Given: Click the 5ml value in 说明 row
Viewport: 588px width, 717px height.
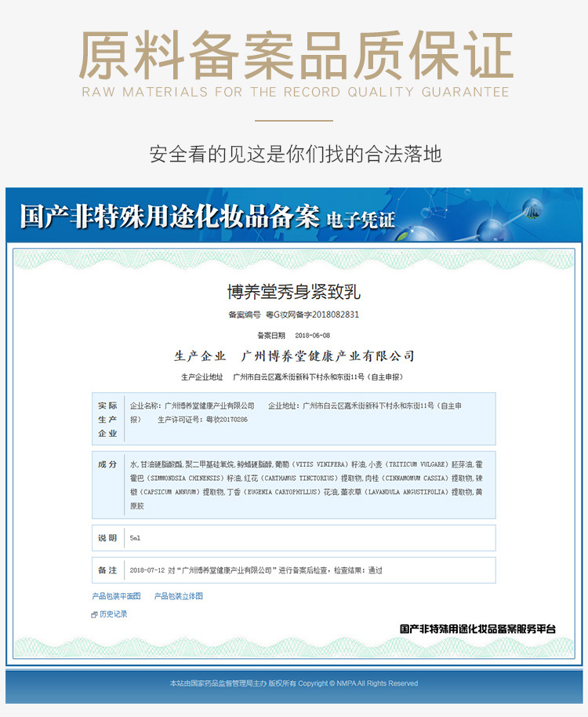Looking at the screenshot, I should [x=135, y=538].
